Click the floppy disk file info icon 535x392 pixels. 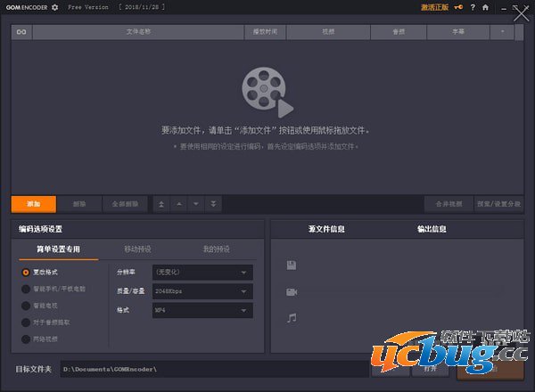(292, 265)
